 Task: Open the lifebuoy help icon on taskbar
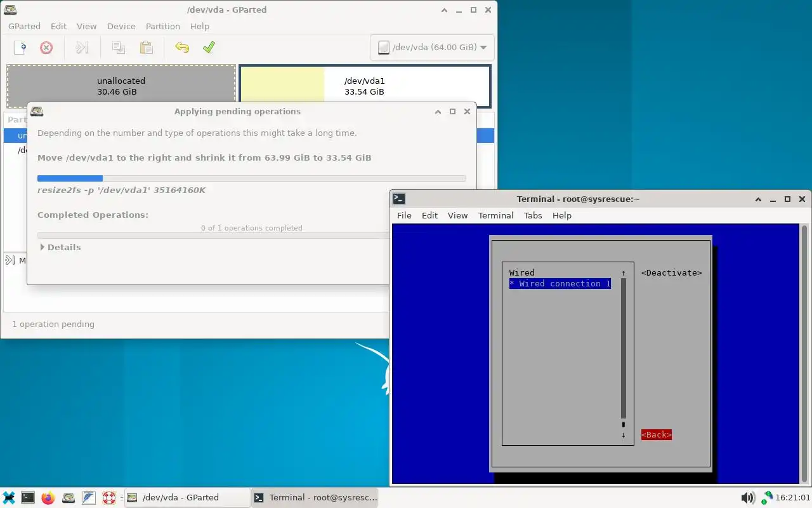click(109, 498)
